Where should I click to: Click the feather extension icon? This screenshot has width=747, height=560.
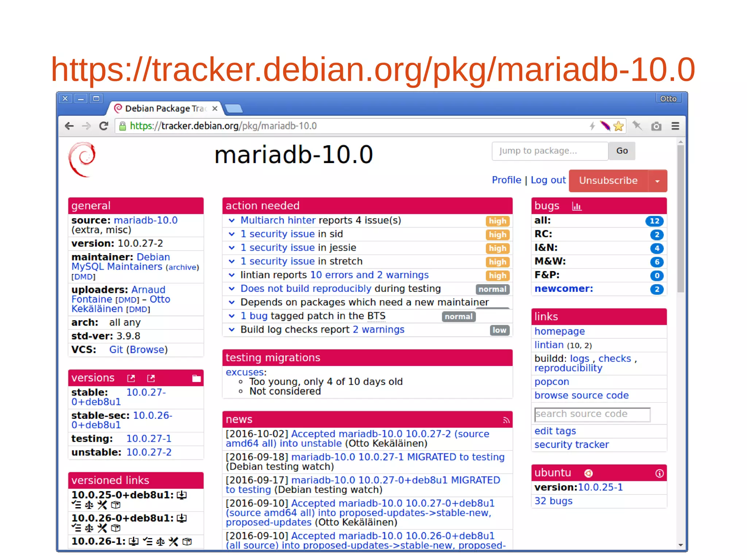pyautogui.click(x=605, y=126)
